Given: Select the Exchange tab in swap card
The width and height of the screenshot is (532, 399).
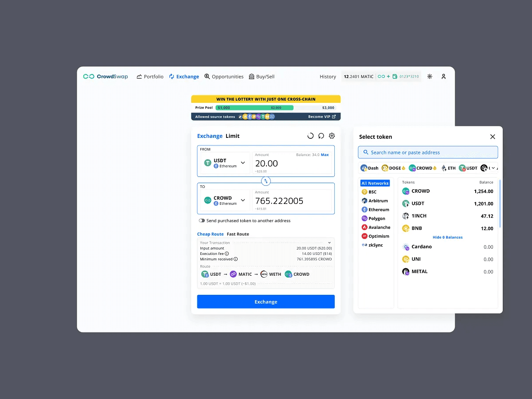Looking at the screenshot, I should click(x=210, y=136).
